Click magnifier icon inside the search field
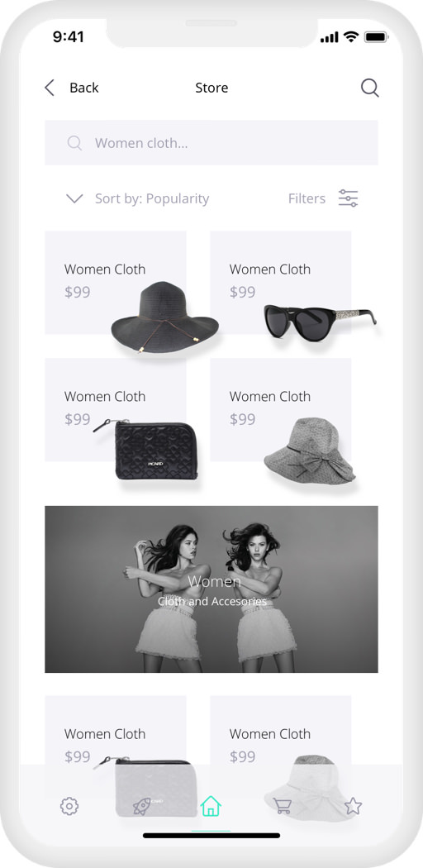The image size is (423, 868). (74, 143)
